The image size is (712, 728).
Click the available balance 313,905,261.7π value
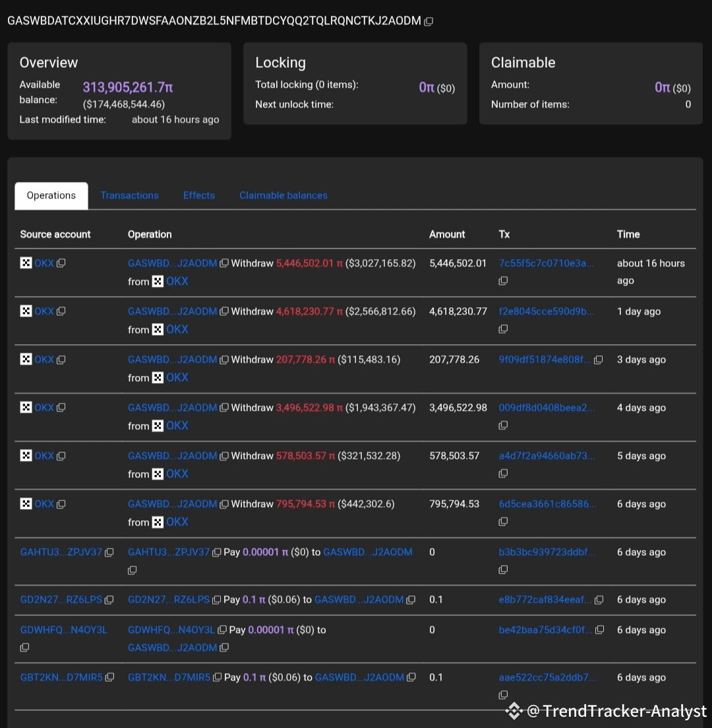128,87
